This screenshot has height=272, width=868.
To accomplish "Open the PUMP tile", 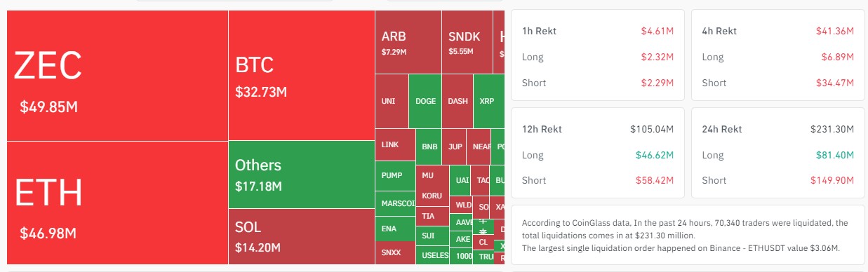I will point(395,177).
